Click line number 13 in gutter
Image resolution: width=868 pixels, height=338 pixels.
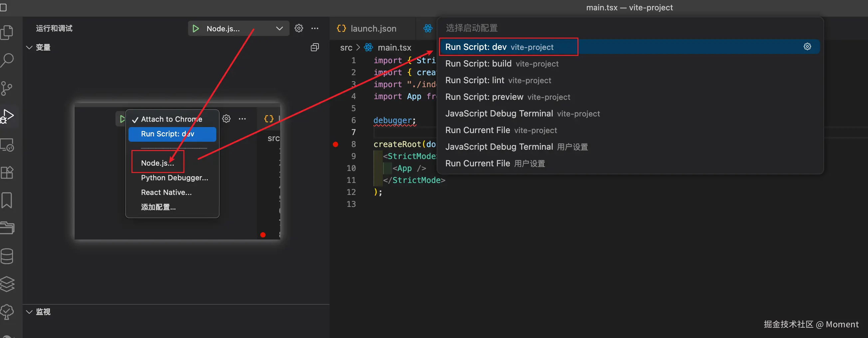tap(351, 204)
